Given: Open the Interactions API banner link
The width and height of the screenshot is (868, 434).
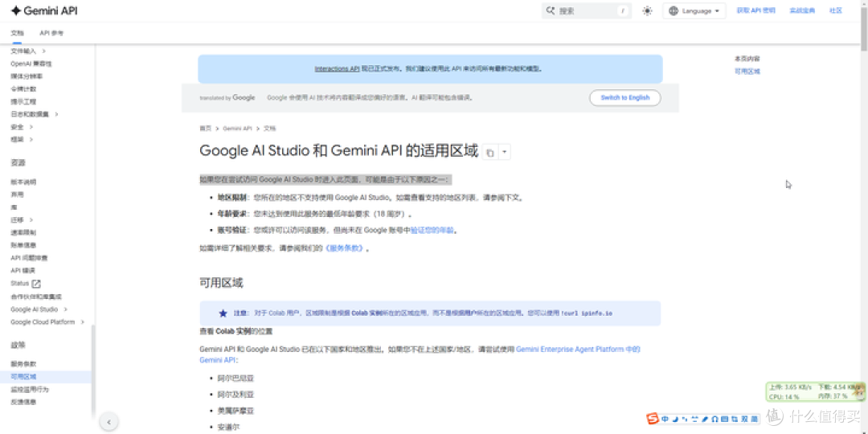Looking at the screenshot, I should (x=337, y=69).
